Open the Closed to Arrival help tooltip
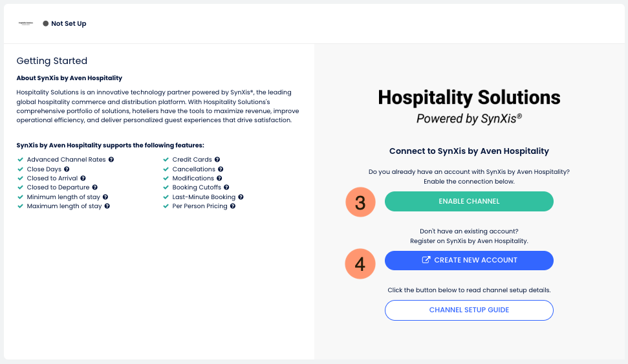The height and width of the screenshot is (364, 628). click(83, 178)
